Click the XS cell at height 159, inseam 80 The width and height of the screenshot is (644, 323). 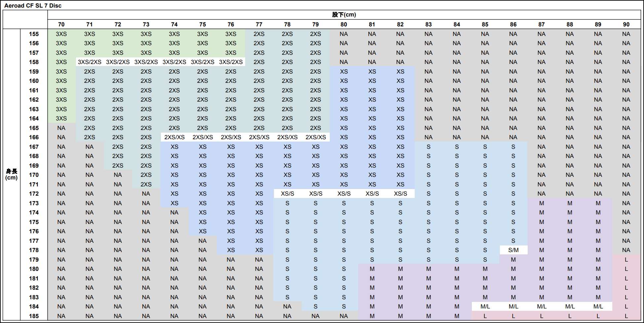pyautogui.click(x=344, y=72)
